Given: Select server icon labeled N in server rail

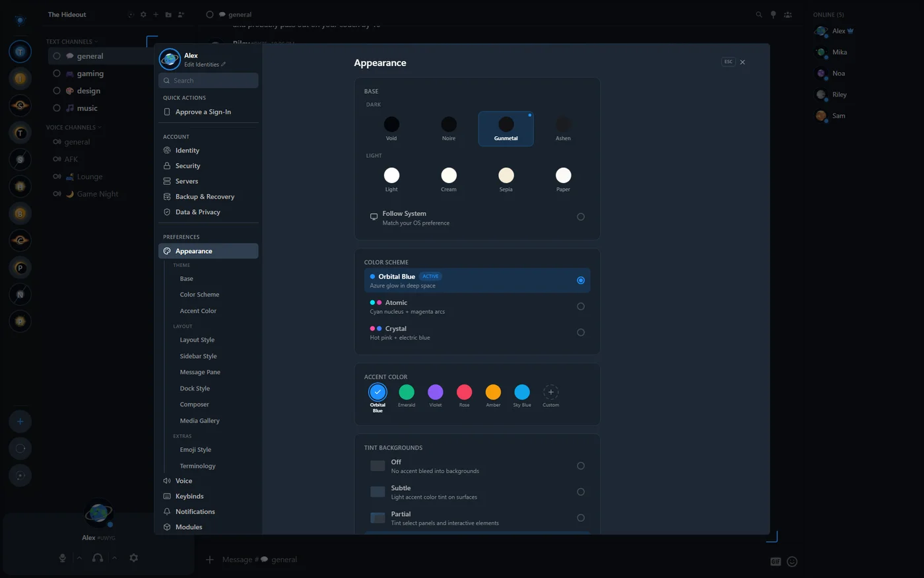Looking at the screenshot, I should coord(20,295).
